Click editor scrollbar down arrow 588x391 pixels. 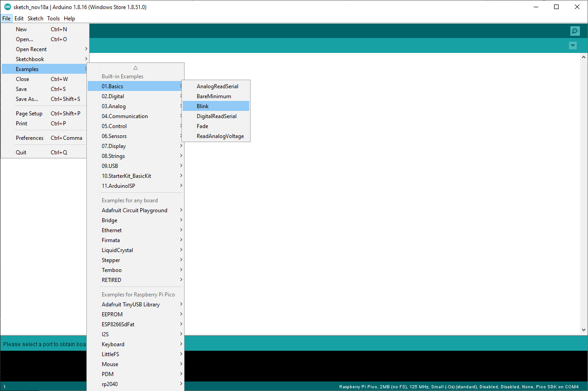583,330
